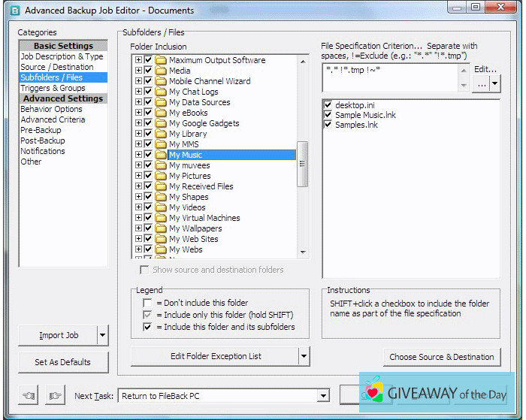Image resolution: width=526 pixels, height=420 pixels.
Task: Expand the My Web Sites folder node
Action: 138,239
